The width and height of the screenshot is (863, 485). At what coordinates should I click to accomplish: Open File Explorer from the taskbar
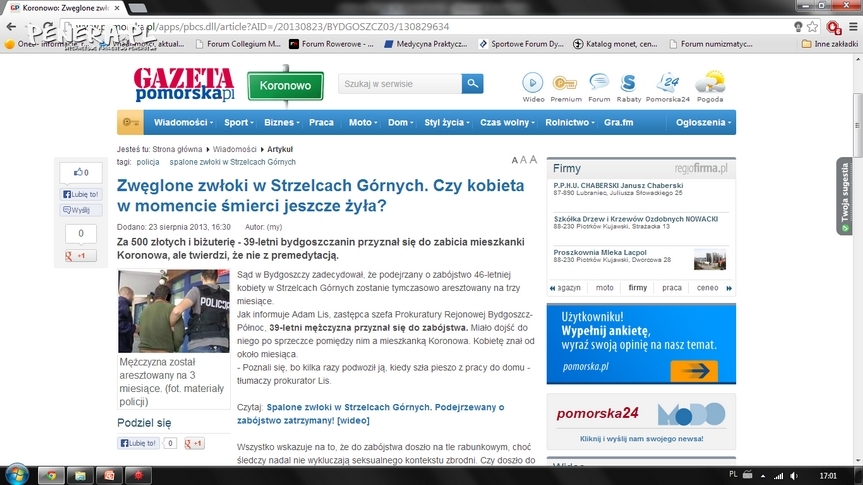coord(80,475)
